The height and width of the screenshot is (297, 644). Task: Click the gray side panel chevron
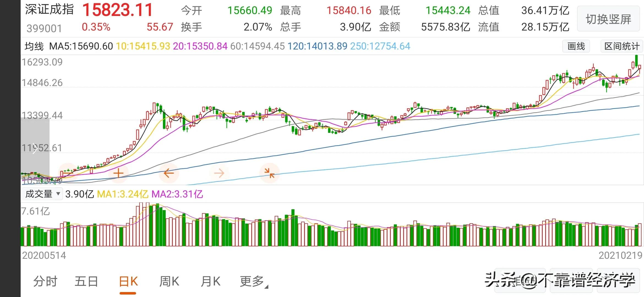[35, 148]
